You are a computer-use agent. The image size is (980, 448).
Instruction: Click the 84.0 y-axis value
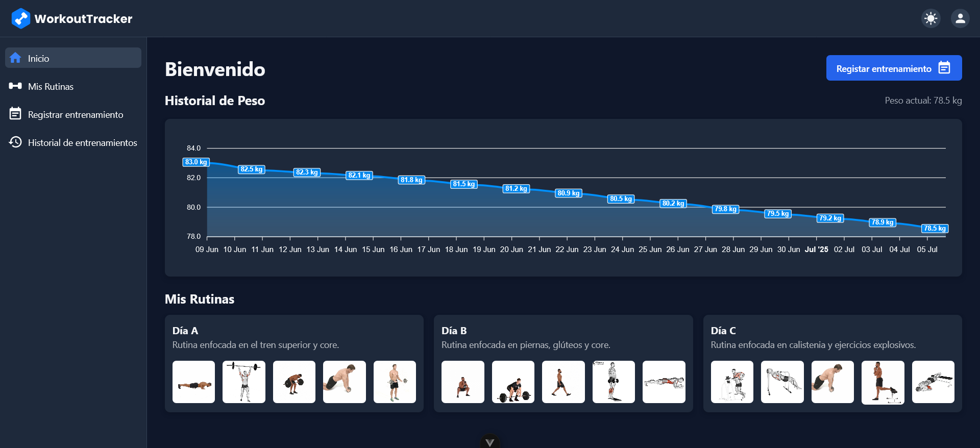click(193, 148)
